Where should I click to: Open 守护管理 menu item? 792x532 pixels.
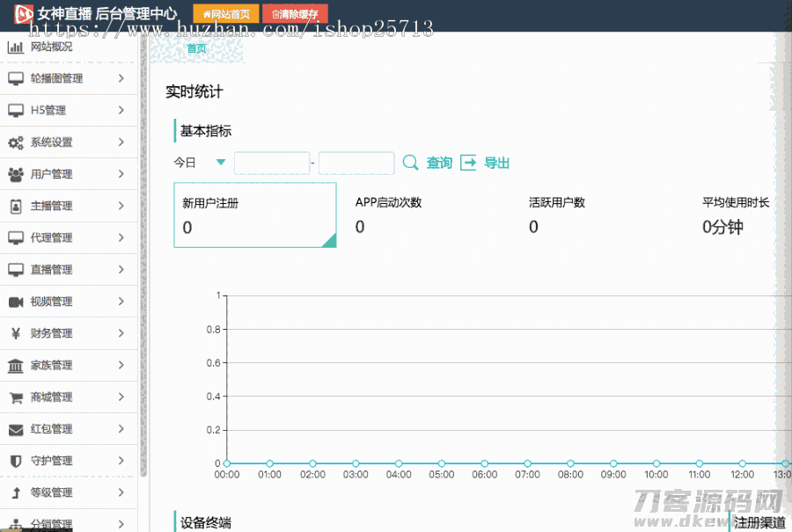coord(69,460)
